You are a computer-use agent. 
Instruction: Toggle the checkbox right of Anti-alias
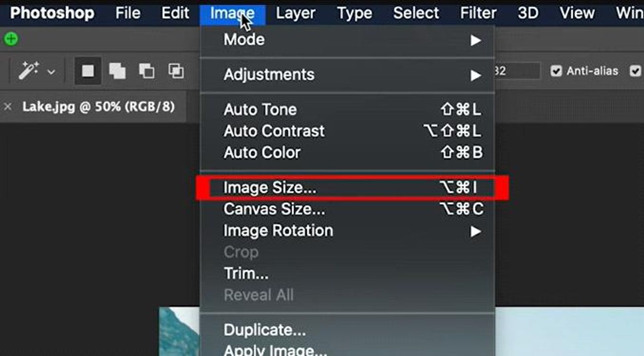pyautogui.click(x=636, y=71)
